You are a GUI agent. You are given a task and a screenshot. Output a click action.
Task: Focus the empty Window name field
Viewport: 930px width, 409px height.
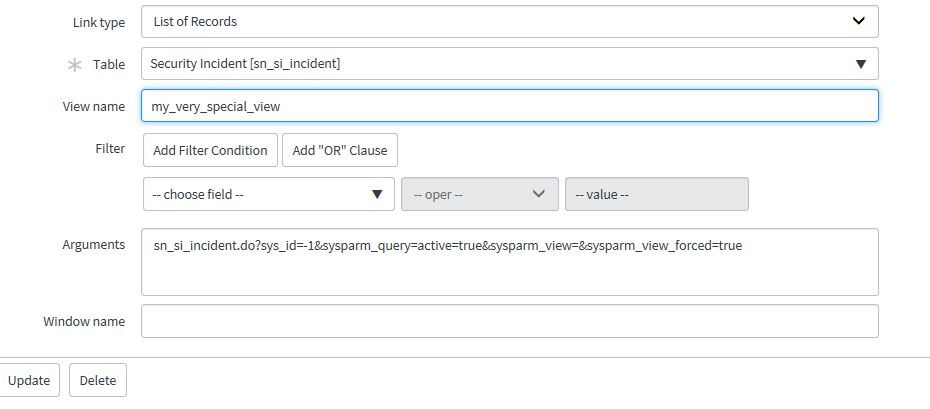[x=509, y=321]
